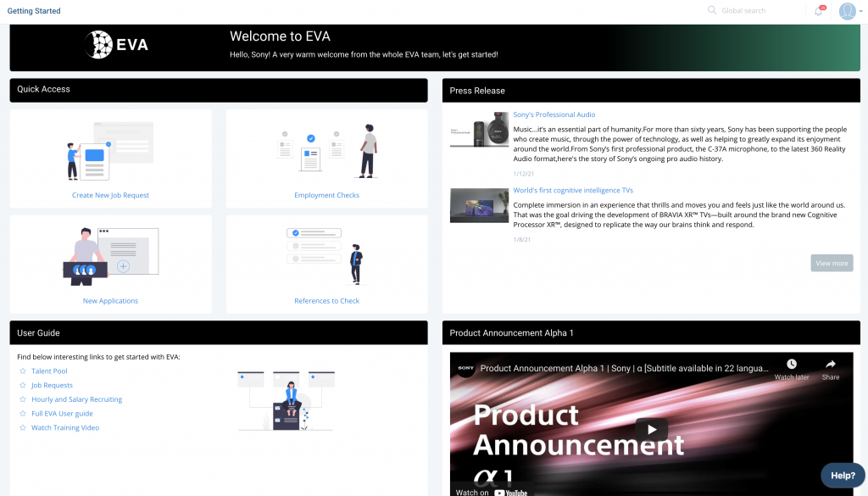Open the Full EVA User guide link
The width and height of the screenshot is (868, 496).
click(x=62, y=414)
